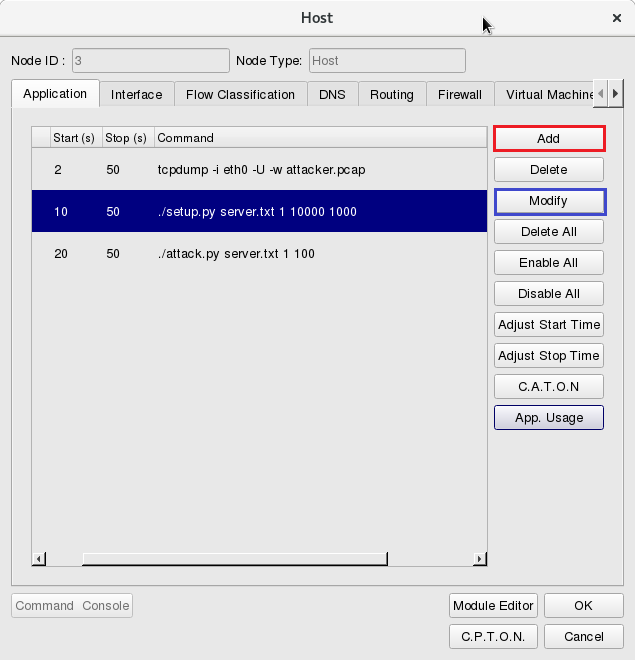Click the horizontal scrollbar left arrow
Viewport: 635px width, 660px height.
(x=39, y=559)
